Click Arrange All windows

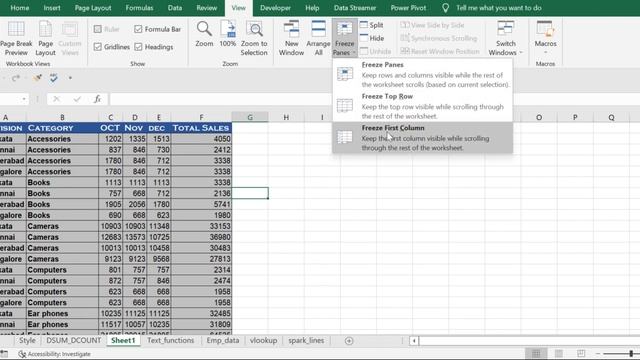pyautogui.click(x=318, y=38)
